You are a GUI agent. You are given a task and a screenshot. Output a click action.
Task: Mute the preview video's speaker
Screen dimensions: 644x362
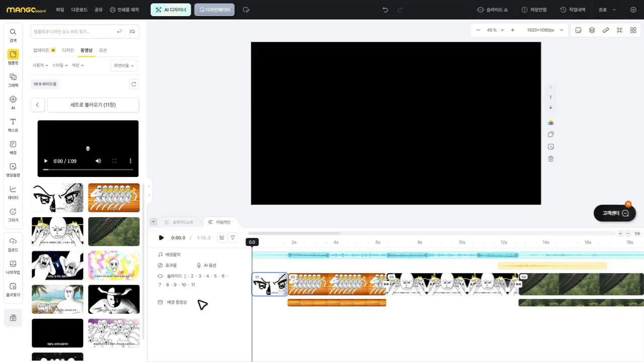point(98,161)
